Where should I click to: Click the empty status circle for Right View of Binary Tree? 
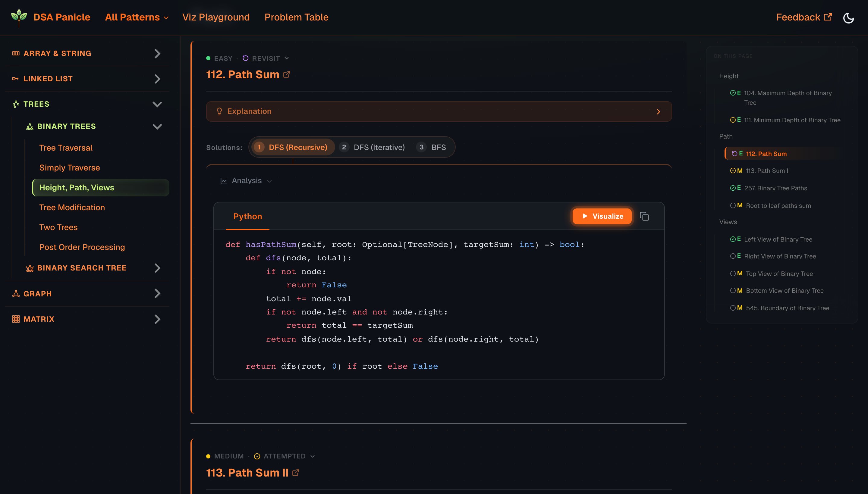pos(733,256)
